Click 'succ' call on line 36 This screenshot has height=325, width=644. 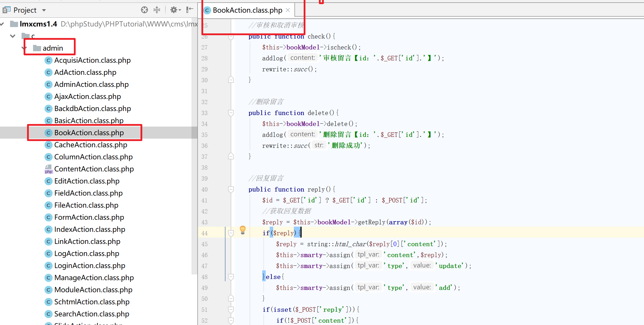[x=300, y=146]
